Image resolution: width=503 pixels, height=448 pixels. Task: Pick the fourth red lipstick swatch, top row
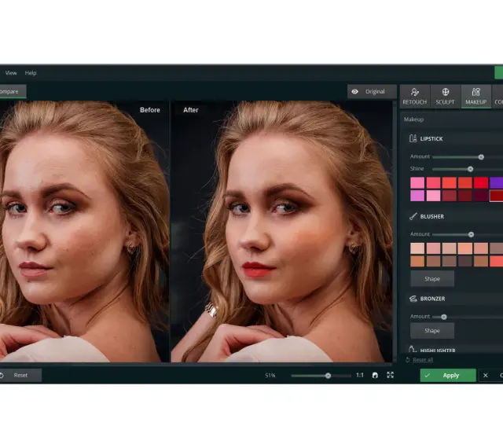tap(464, 182)
